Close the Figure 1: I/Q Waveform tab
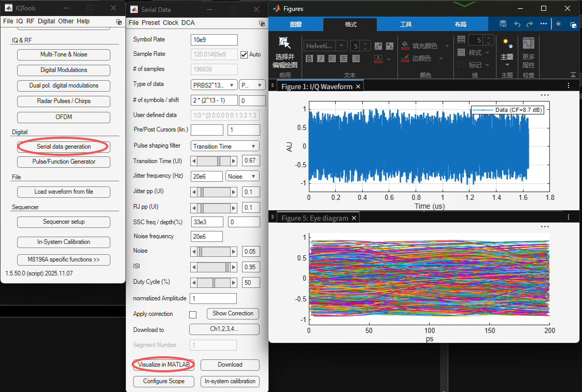The image size is (582, 392). 358,86
